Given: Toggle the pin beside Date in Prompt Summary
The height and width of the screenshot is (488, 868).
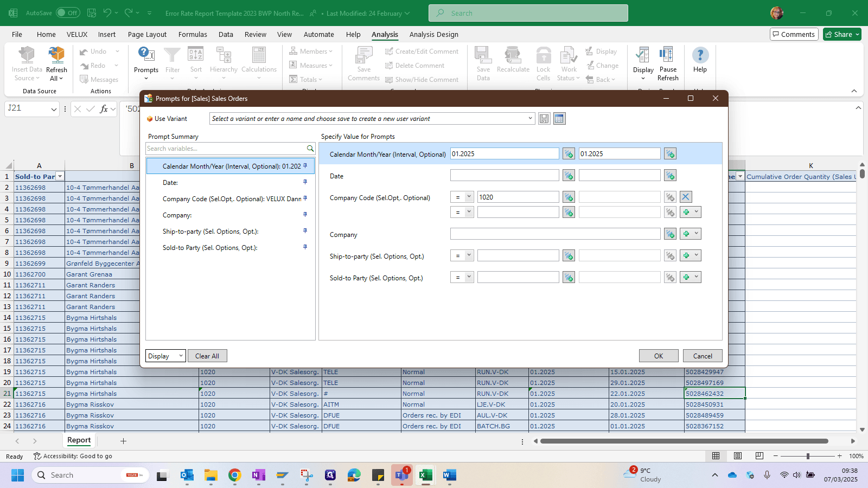Looking at the screenshot, I should click(x=305, y=182).
